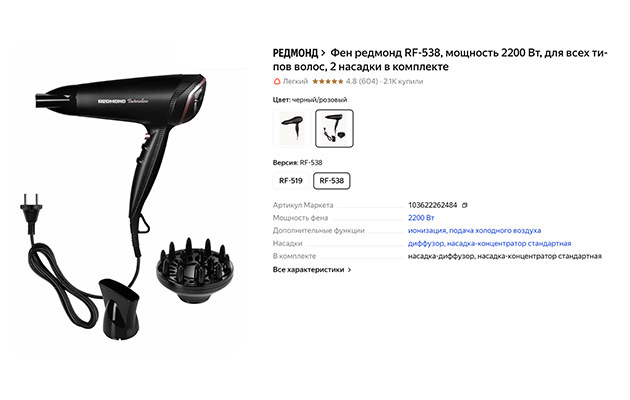Select the black/pink hairdryer set thumbnail

coord(334,129)
